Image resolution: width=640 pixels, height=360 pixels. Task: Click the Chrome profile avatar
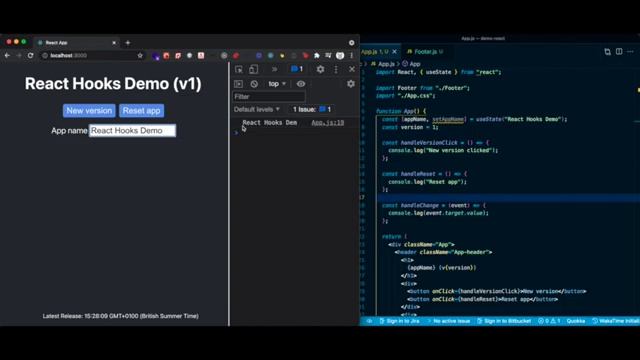340,56
